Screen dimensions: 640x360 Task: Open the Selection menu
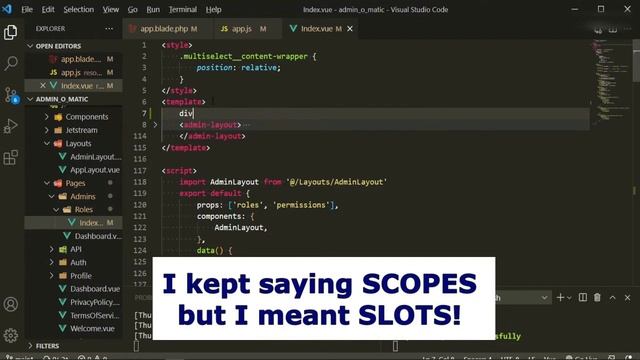(78, 9)
